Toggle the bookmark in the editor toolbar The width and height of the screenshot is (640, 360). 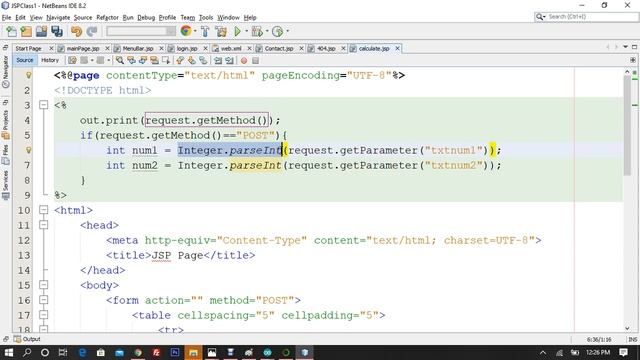(203, 60)
